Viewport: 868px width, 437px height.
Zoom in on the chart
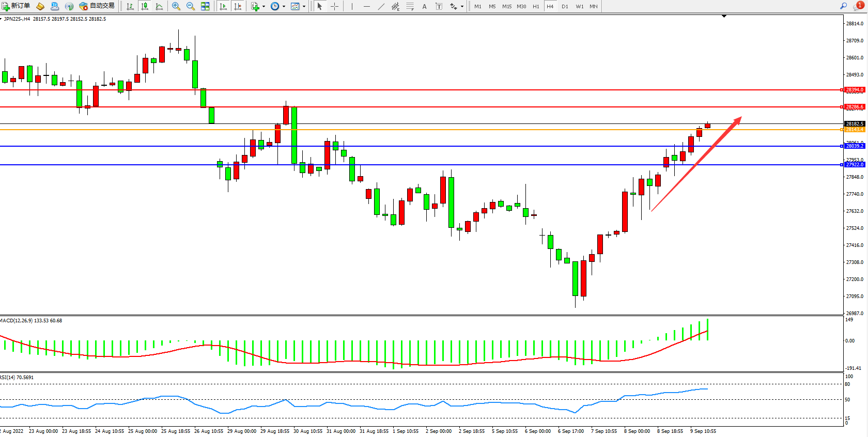pyautogui.click(x=176, y=6)
